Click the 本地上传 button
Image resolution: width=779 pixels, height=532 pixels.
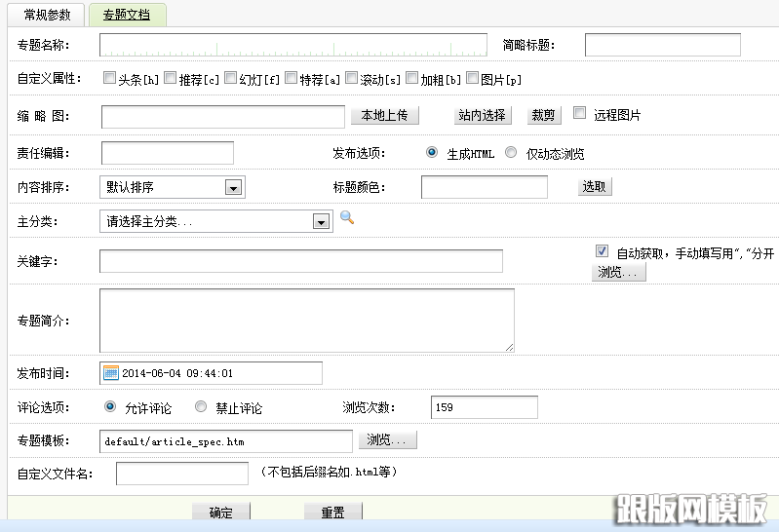point(384,115)
